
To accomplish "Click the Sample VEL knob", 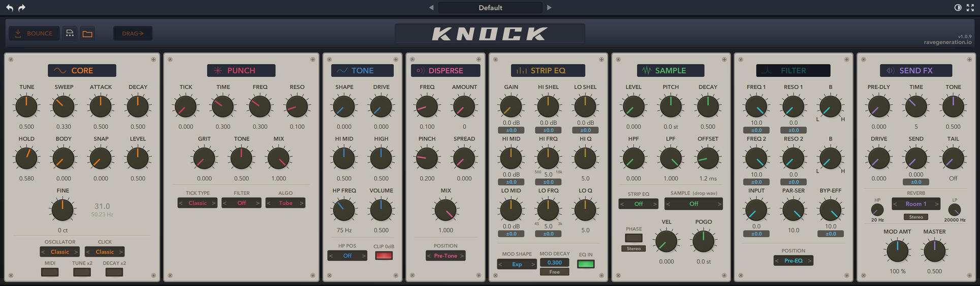I will point(666,241).
